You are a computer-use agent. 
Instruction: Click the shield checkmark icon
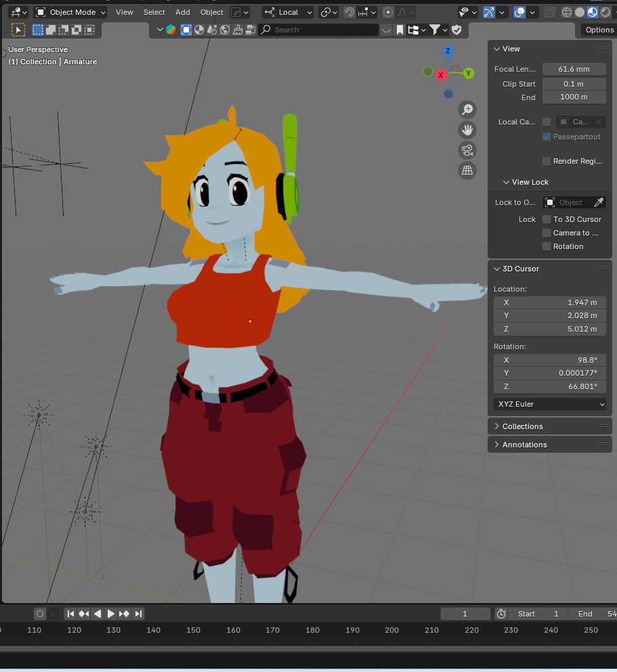click(456, 30)
